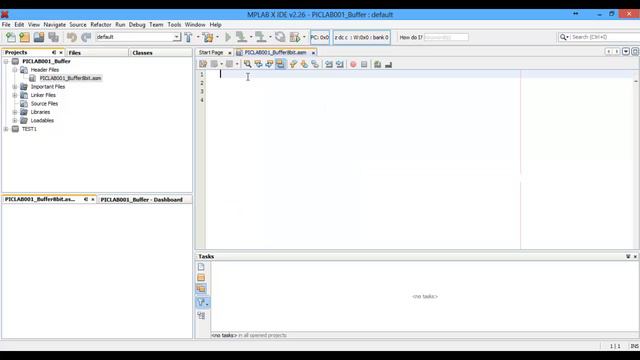Image resolution: width=640 pixels, height=360 pixels.
Task: Open the Build Project dropdown arrow
Action: coord(198,37)
